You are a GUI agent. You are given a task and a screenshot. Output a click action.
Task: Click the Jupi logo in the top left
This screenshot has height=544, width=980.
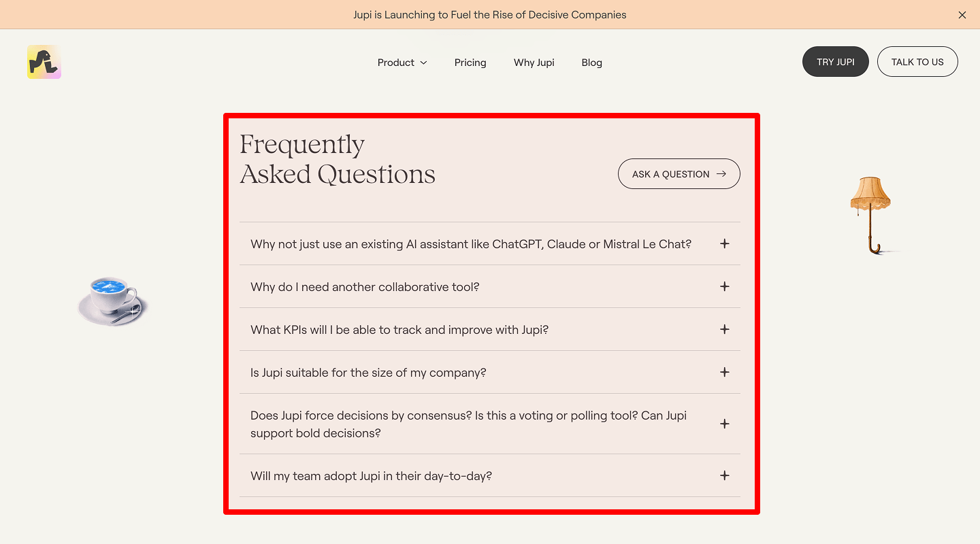[x=44, y=61]
